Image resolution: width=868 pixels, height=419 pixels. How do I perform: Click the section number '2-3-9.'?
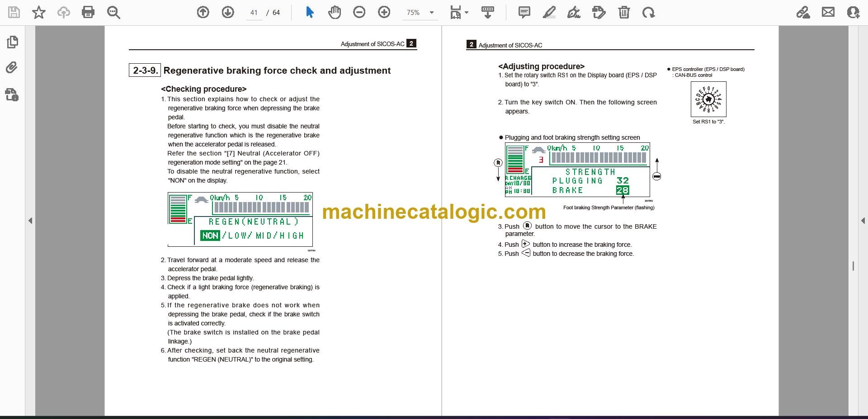[145, 71]
